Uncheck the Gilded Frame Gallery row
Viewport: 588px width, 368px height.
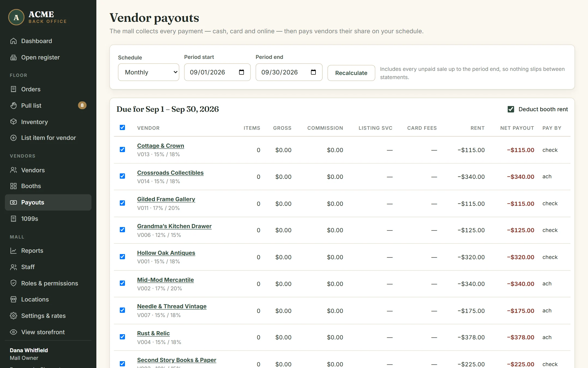(122, 203)
